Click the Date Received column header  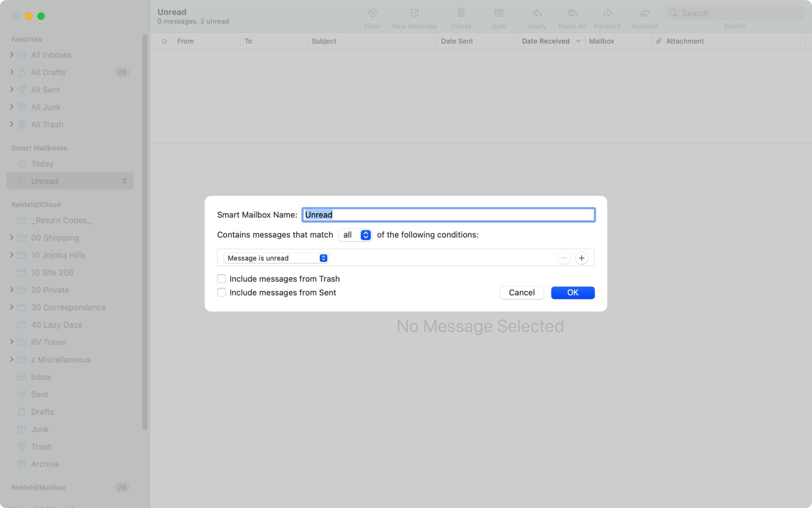(x=545, y=41)
